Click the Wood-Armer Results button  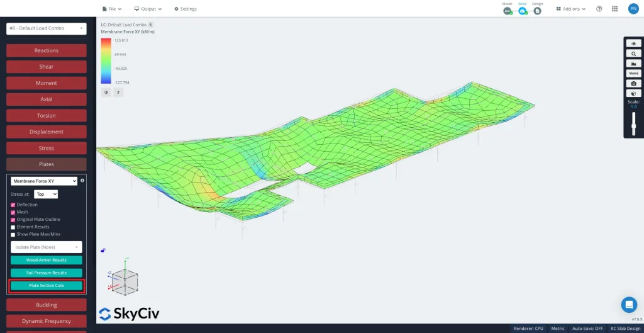(47, 260)
